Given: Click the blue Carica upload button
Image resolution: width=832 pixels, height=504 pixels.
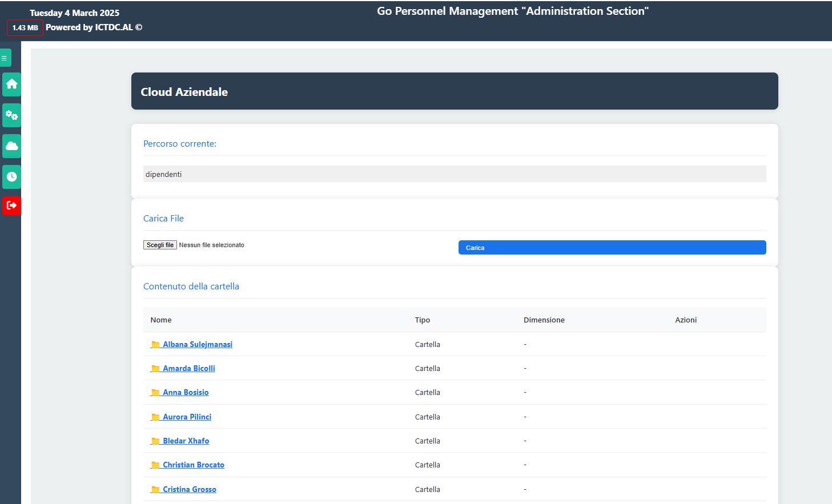Looking at the screenshot, I should click(612, 248).
